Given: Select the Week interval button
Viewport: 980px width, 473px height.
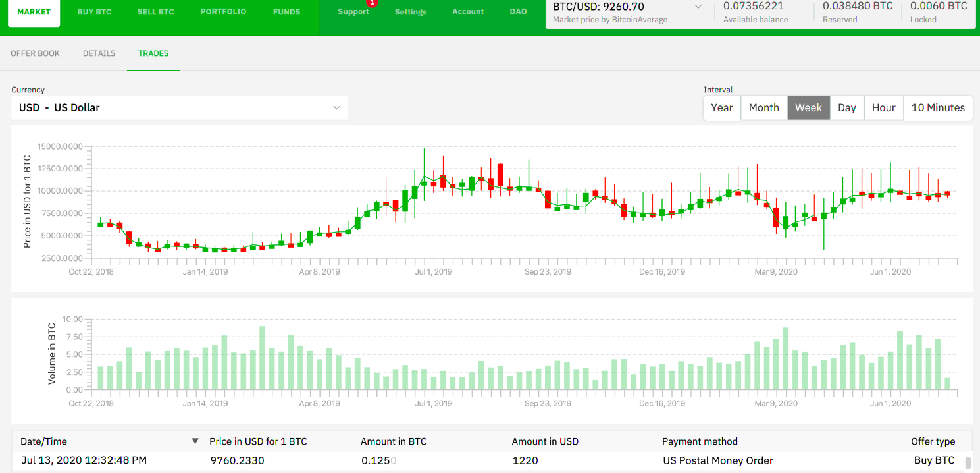Looking at the screenshot, I should pos(808,107).
